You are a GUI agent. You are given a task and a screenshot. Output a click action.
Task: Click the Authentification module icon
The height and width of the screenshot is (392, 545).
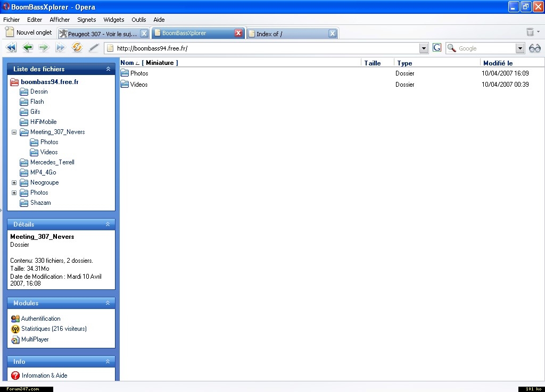click(15, 319)
